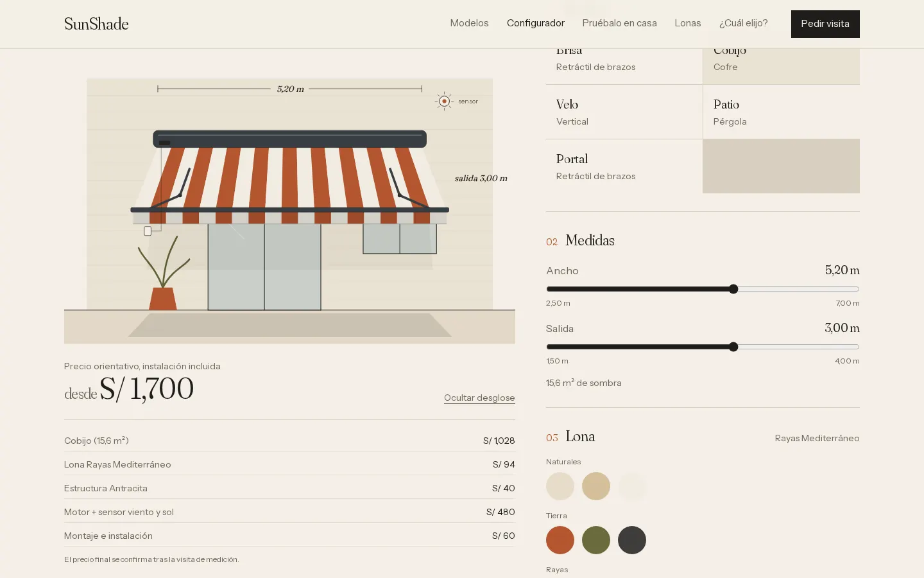Image resolution: width=924 pixels, height=578 pixels.
Task: Choose the Cobijo Cofre model card
Action: coord(782,66)
